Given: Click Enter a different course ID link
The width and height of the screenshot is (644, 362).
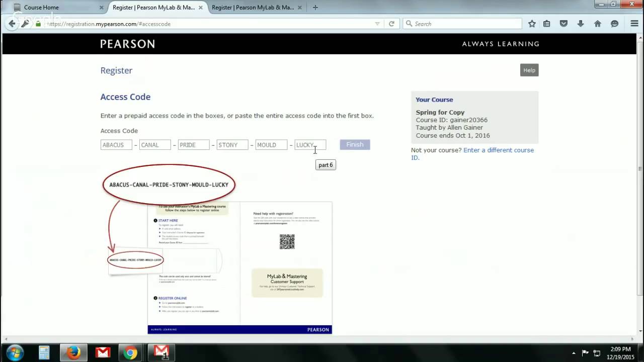Looking at the screenshot, I should (x=472, y=154).
